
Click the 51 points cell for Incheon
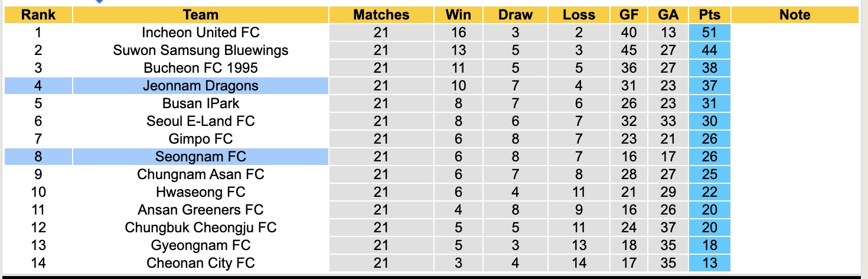pyautogui.click(x=709, y=33)
